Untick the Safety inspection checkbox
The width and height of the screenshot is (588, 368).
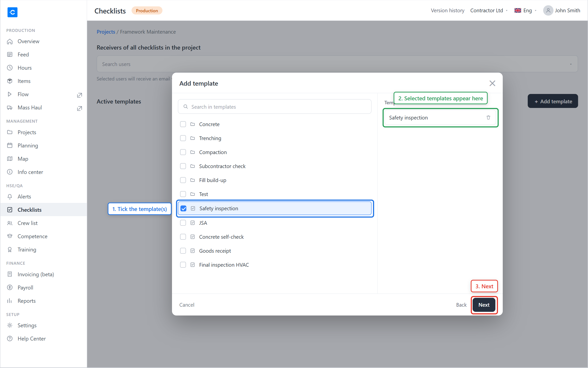point(183,208)
